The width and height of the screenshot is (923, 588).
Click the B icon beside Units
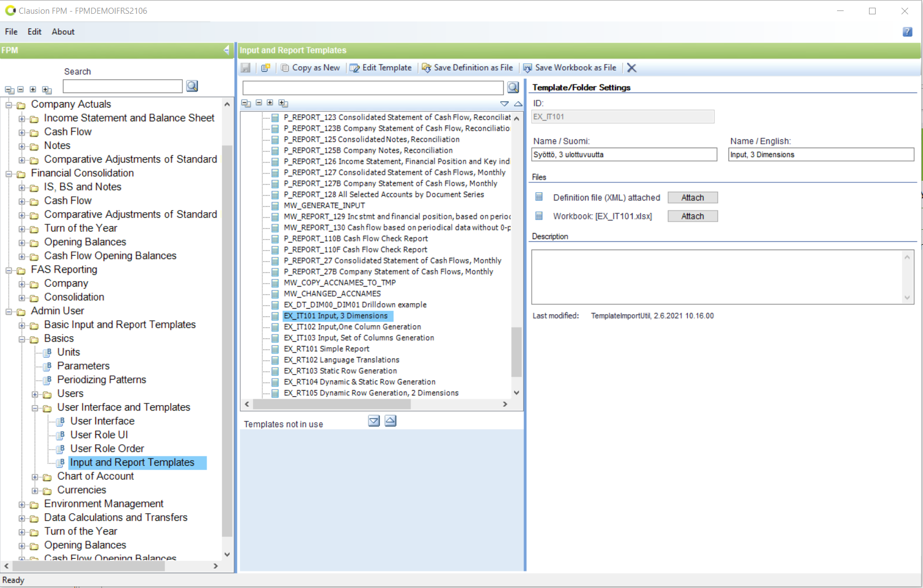(48, 352)
